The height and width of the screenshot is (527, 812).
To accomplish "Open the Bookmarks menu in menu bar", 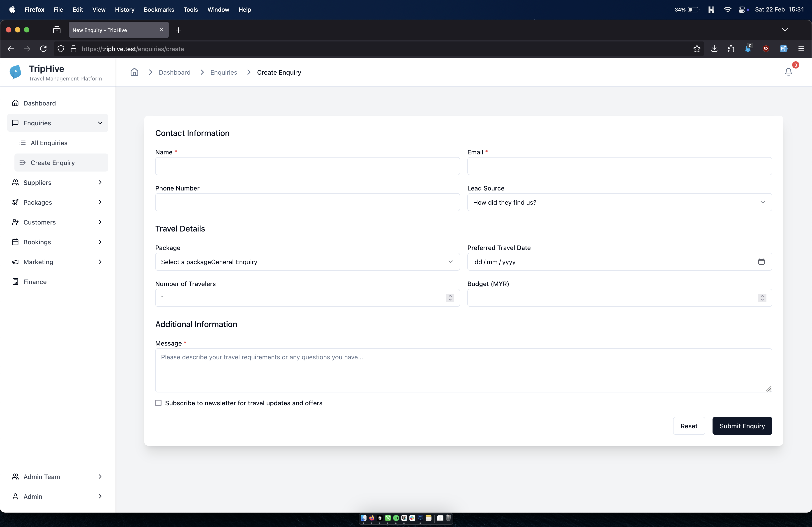I will [159, 9].
